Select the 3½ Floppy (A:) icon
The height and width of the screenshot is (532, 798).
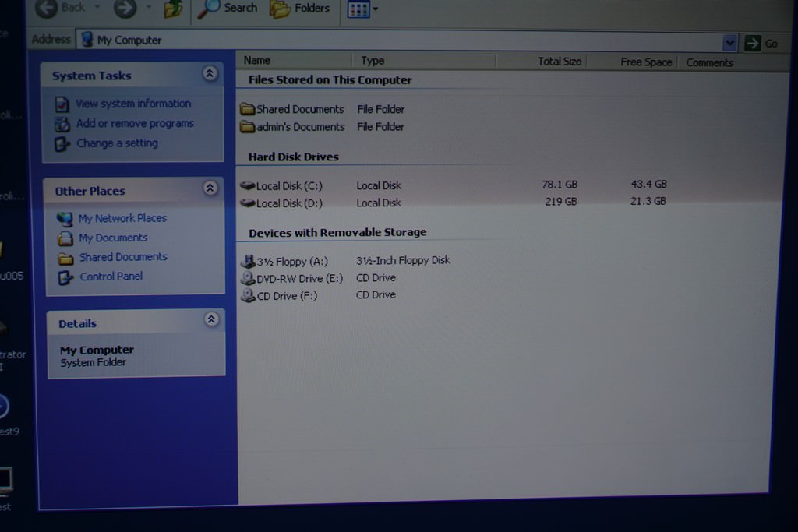[249, 261]
